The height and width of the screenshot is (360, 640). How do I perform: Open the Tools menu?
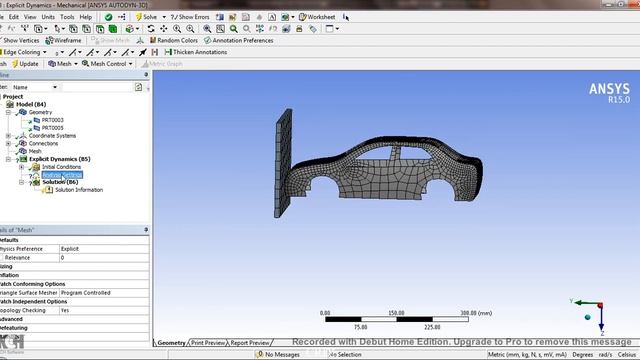point(67,17)
